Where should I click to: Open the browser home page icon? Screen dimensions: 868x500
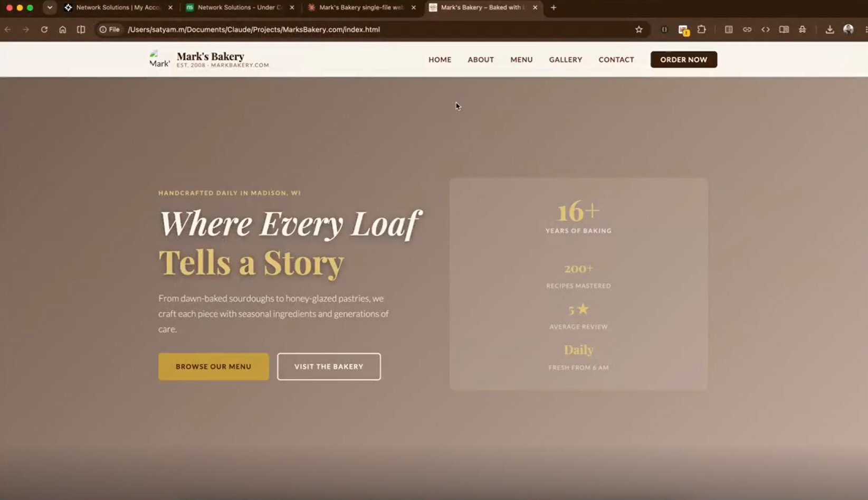(63, 30)
